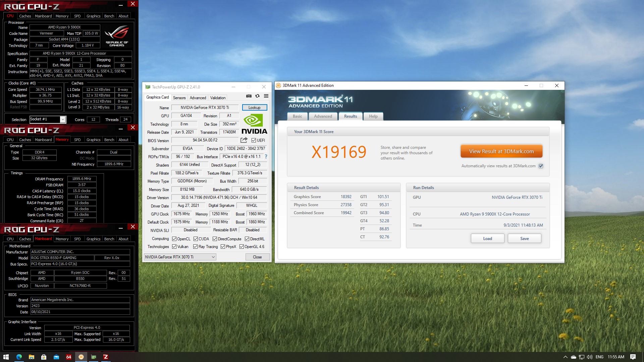Click the Save button in 3DMark 11
This screenshot has width=644, height=362.
(524, 239)
